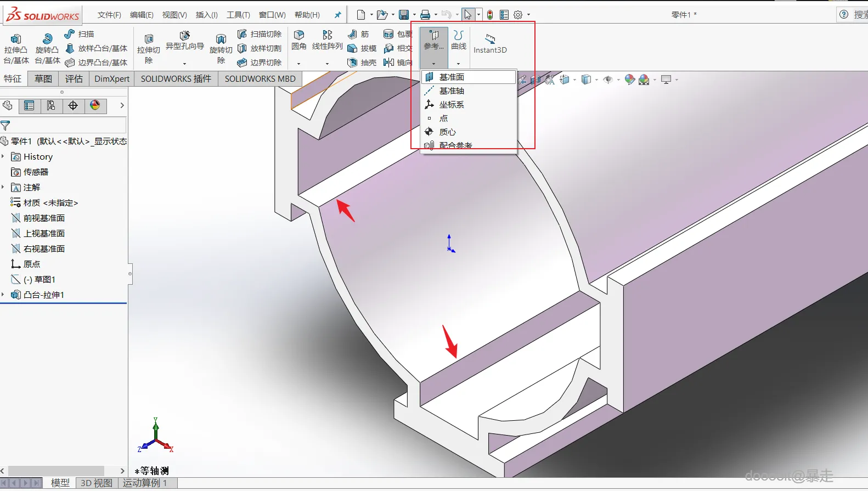The height and width of the screenshot is (491, 868).
Task: Start the 线性阵列 linear pattern tool
Action: 328,40
